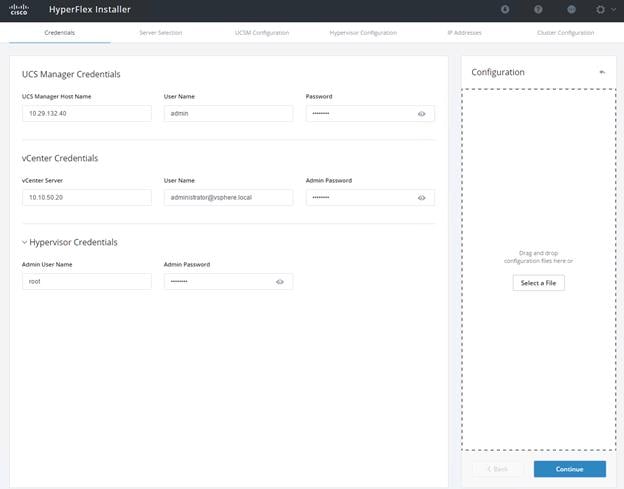The height and width of the screenshot is (489, 624).
Task: Click the vCenter Admin Password field
Action: click(x=370, y=197)
